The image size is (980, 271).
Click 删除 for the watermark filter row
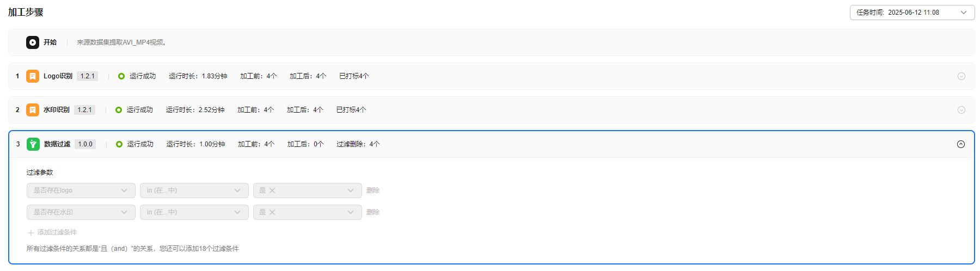click(x=373, y=212)
